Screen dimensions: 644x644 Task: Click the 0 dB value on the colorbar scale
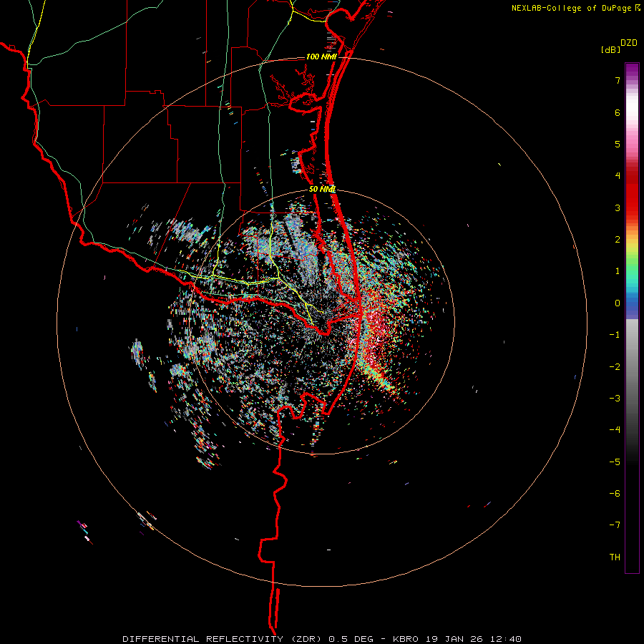(618, 303)
